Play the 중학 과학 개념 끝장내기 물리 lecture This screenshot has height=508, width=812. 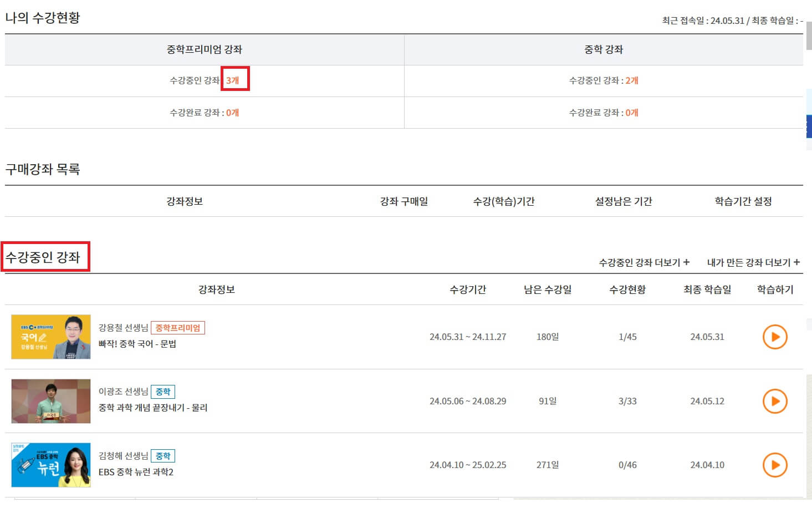click(x=774, y=401)
